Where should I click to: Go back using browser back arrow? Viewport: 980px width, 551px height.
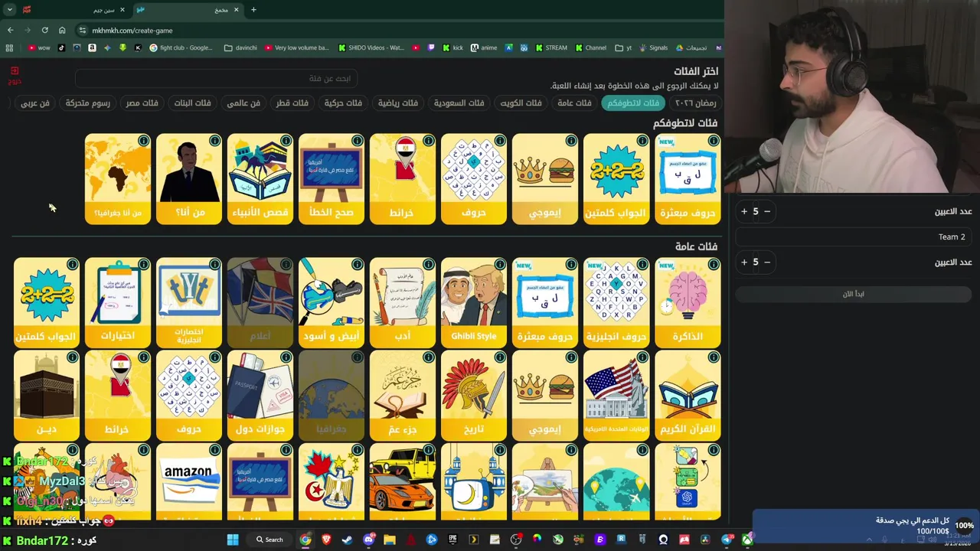[10, 31]
